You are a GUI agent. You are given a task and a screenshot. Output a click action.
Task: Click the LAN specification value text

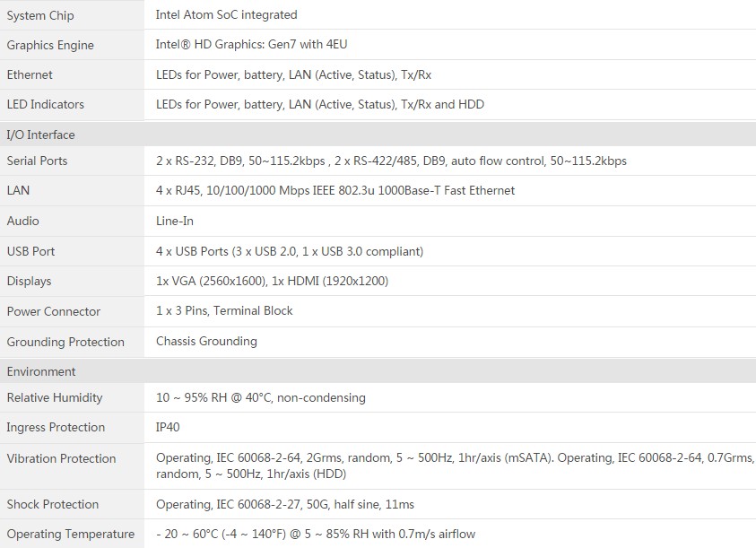(335, 190)
